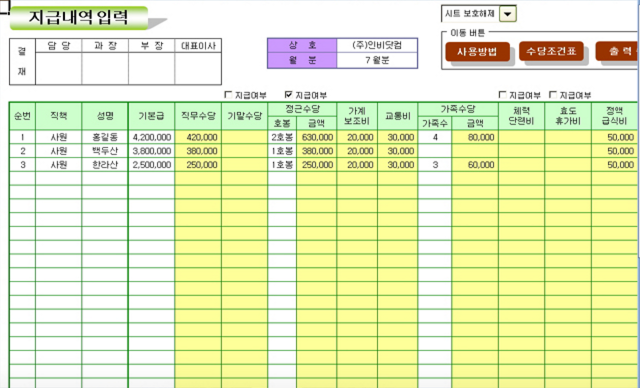This screenshot has width=640, height=388.
Task: Open the 시트 보호해제 dropdown
Action: click(508, 14)
